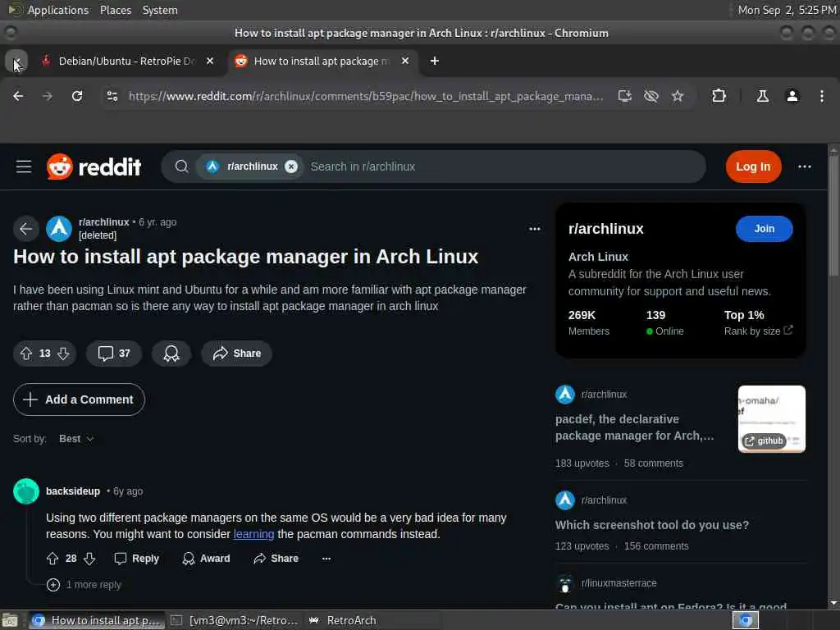840x630 pixels.
Task: Go back with browser back arrow
Action: pyautogui.click(x=18, y=96)
